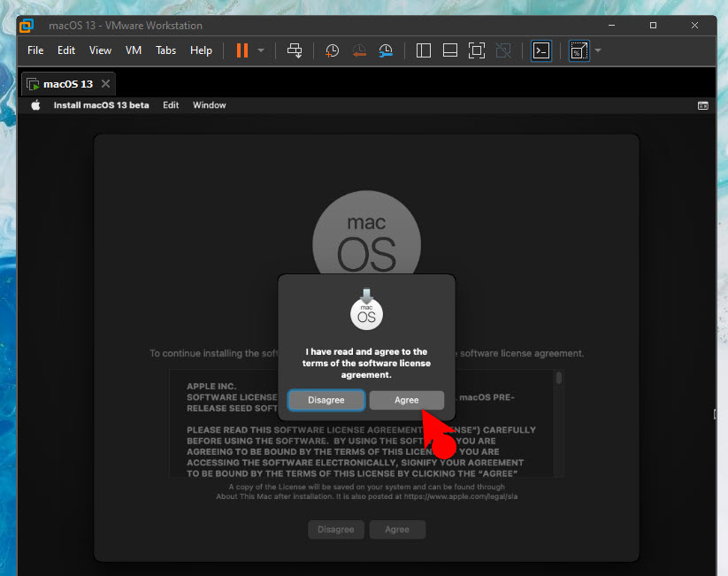The image size is (728, 576).
Task: Open the Tabs menu
Action: [x=165, y=50]
